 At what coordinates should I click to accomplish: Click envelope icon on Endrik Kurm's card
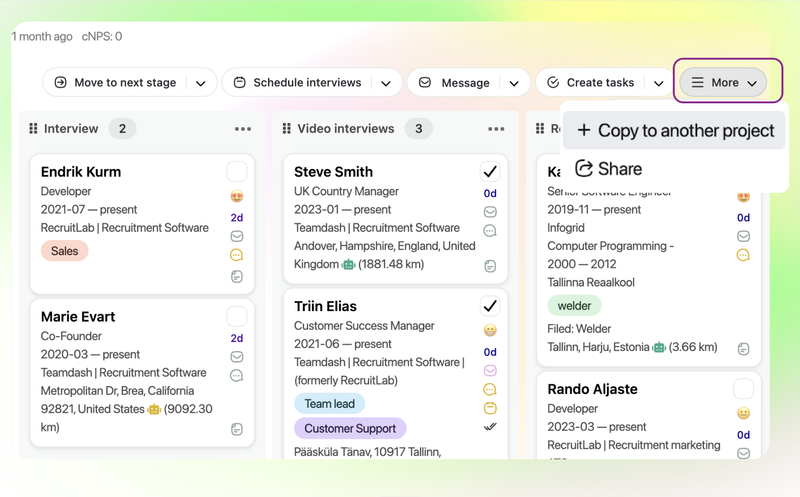(x=237, y=236)
